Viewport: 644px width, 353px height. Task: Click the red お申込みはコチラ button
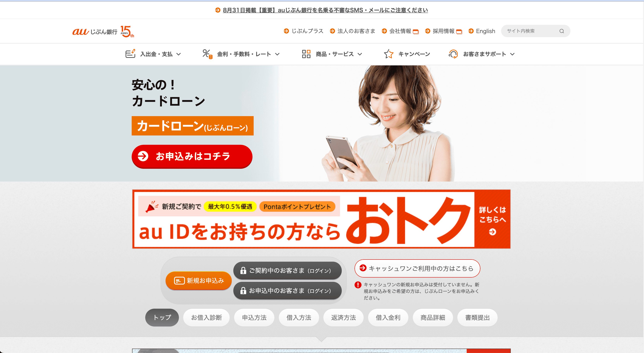click(x=192, y=156)
